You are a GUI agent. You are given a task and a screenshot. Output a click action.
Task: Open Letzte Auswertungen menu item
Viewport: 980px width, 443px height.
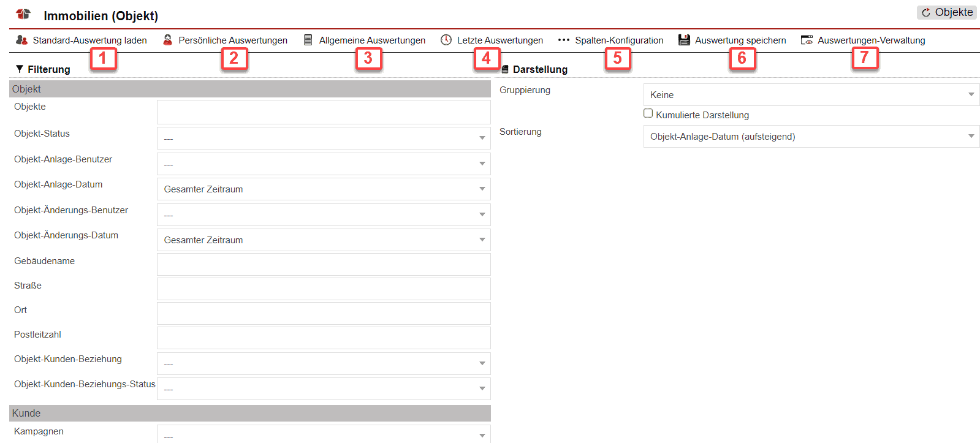point(499,40)
